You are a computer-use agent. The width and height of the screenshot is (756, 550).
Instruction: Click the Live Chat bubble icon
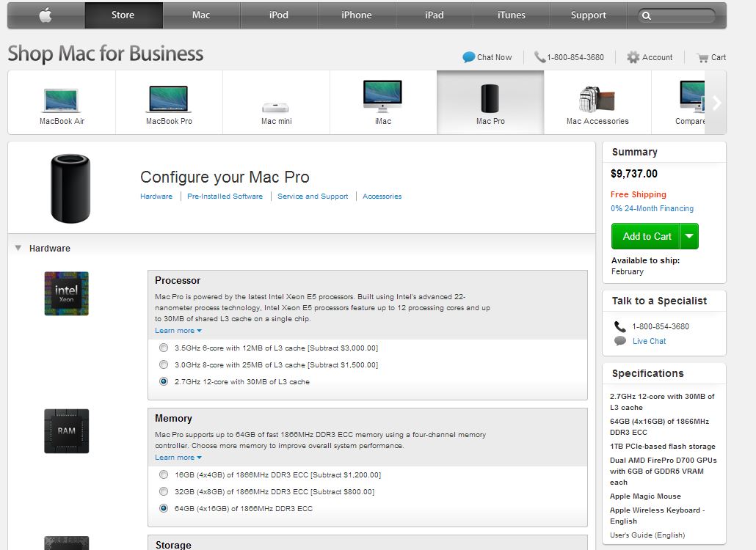pos(620,341)
